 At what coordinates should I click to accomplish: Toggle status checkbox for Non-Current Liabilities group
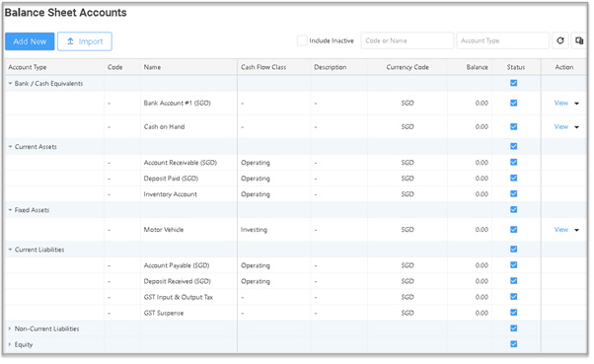(x=514, y=328)
